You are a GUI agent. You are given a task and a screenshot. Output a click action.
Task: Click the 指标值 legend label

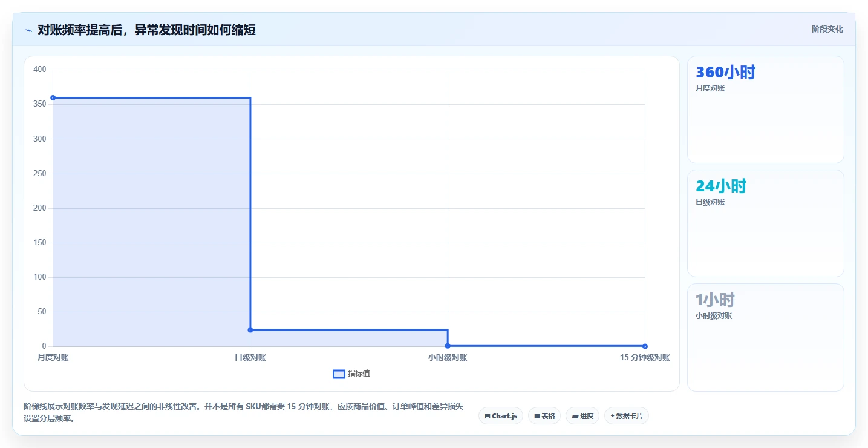point(359,374)
